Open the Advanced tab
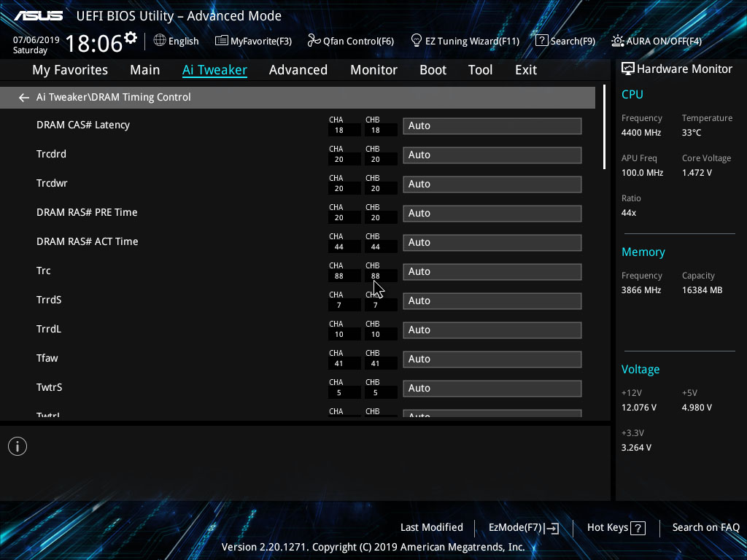Viewport: 747px width, 560px height. click(298, 70)
